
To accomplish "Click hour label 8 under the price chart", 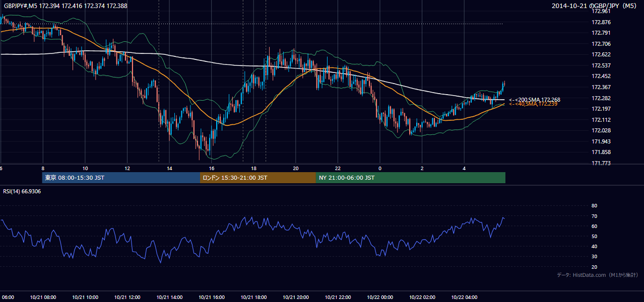I will coord(43,168).
